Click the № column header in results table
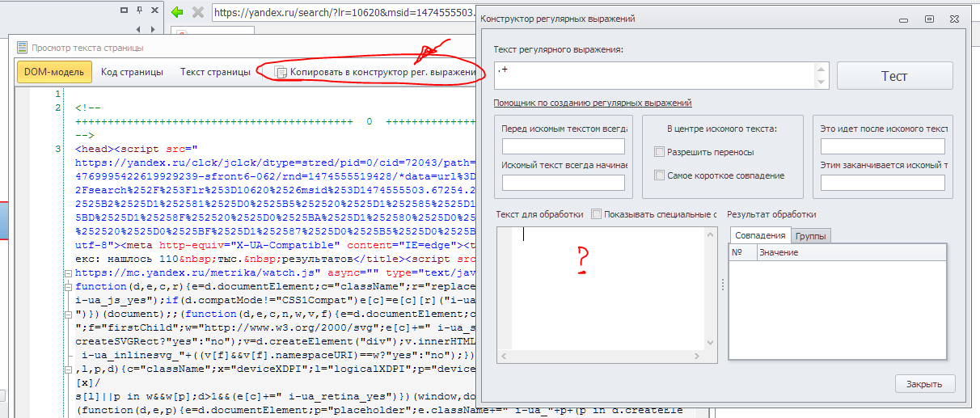The width and height of the screenshot is (980, 418). click(x=742, y=252)
